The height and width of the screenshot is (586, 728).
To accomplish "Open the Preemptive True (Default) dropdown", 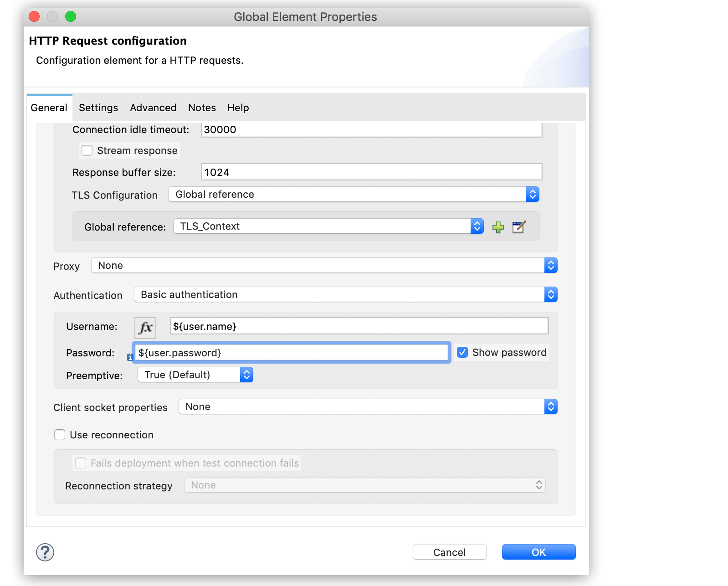I will point(195,375).
